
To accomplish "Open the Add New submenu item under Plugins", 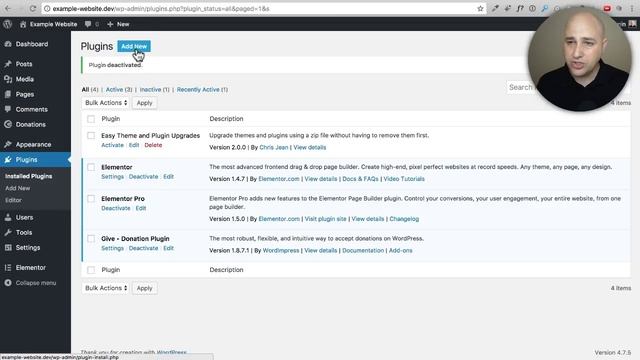I will [x=18, y=188].
